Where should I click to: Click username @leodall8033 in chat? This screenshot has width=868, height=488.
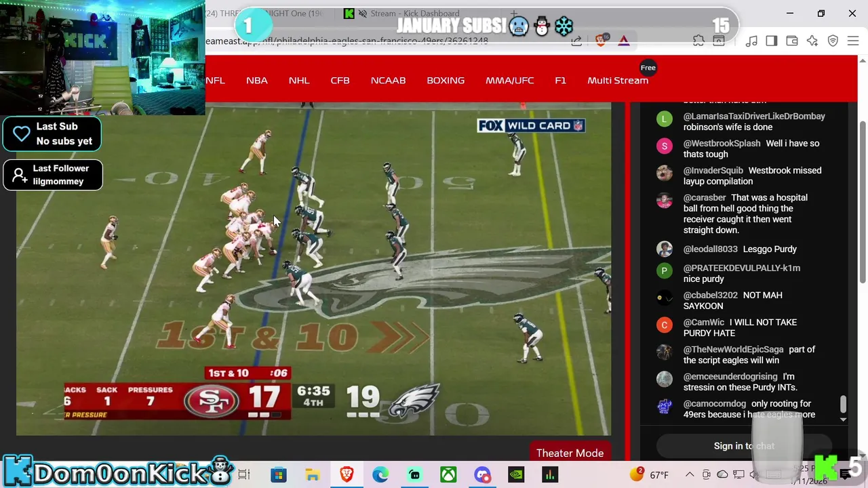[711, 249]
